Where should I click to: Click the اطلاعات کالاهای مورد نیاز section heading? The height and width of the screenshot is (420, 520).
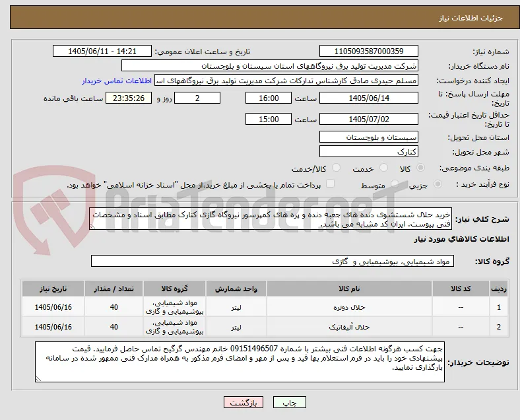click(461, 239)
